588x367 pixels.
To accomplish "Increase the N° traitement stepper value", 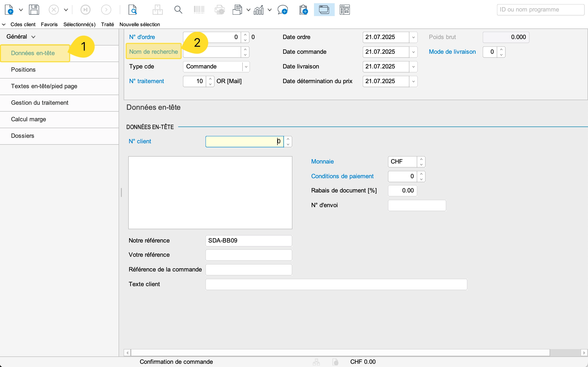I will click(210, 79).
